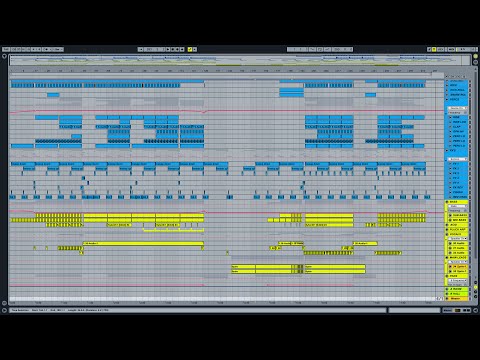Toggle the Loop switch in the control bar
480x360 pixels.
click(x=320, y=49)
